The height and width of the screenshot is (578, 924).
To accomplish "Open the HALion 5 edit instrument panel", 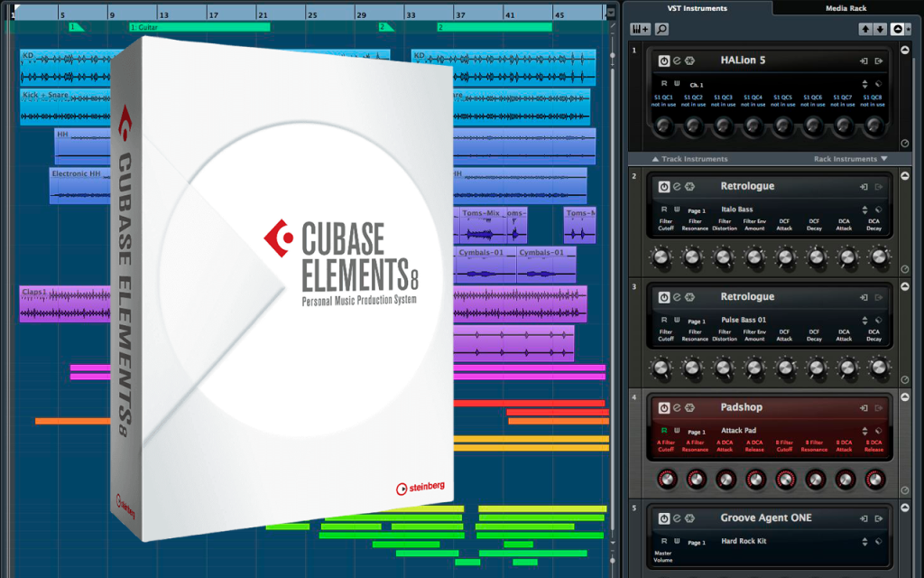I will 677,61.
